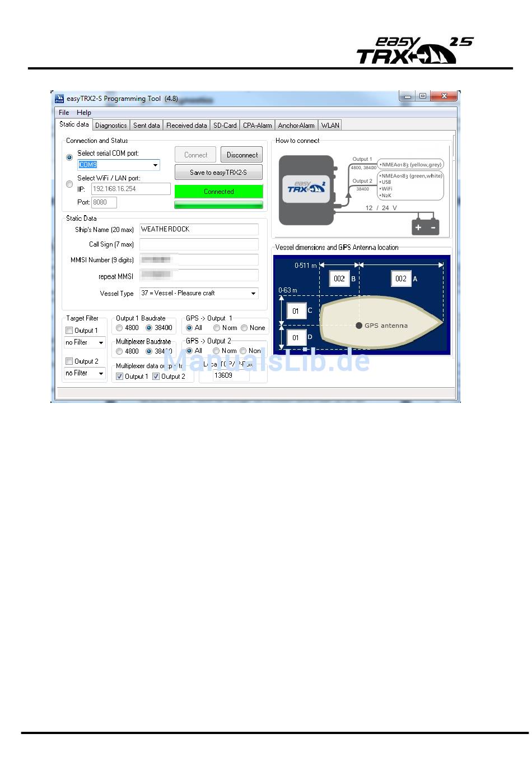532x780 pixels.
Task: Click the Disconnect button
Action: point(242,155)
